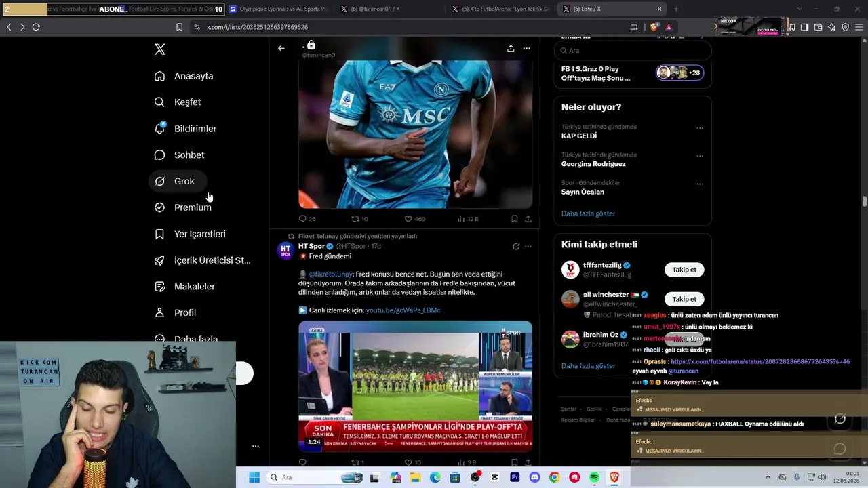
Task: Click the taskbar Ara search box
Action: point(315,477)
